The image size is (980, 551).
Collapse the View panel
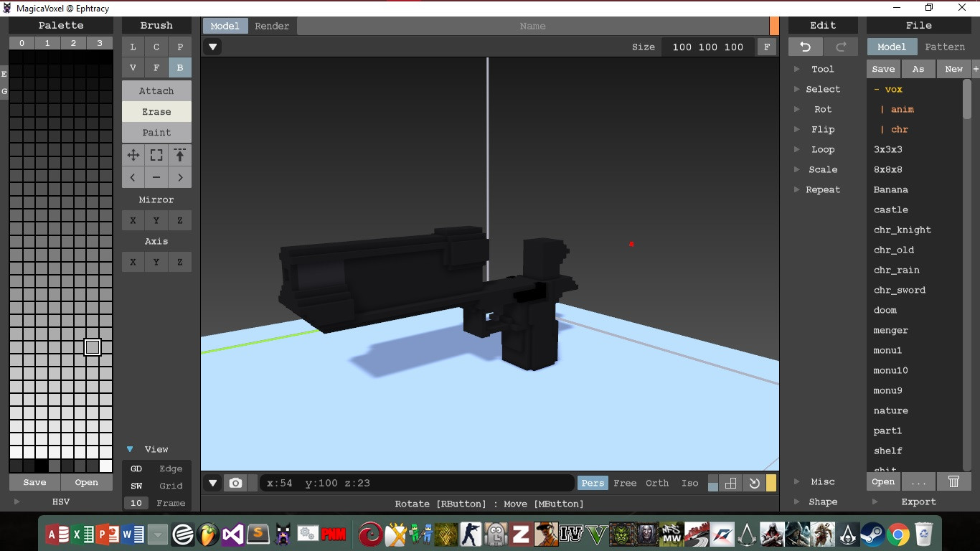click(130, 449)
